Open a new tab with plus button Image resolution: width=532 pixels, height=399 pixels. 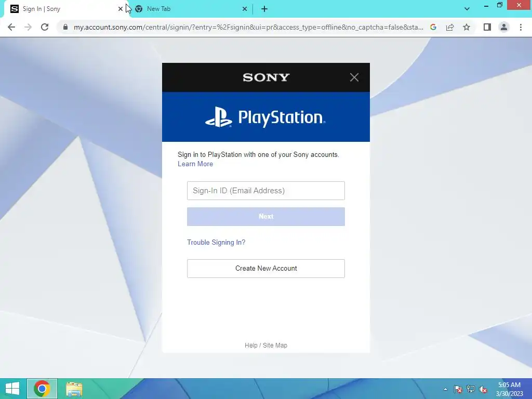point(264,9)
